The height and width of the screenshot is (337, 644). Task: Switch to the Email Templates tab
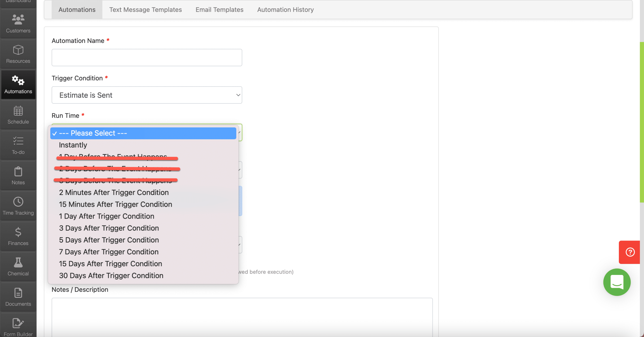tap(219, 10)
